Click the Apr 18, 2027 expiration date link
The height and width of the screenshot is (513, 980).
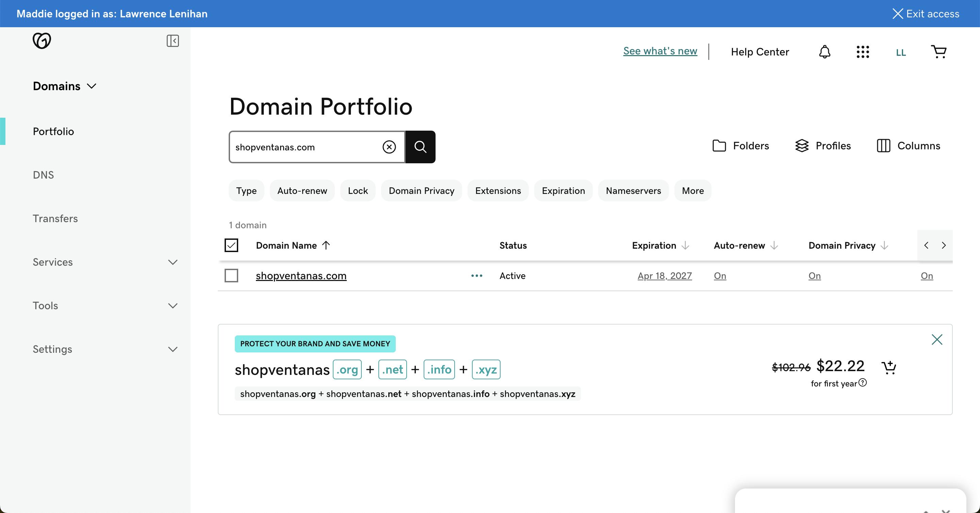click(665, 275)
